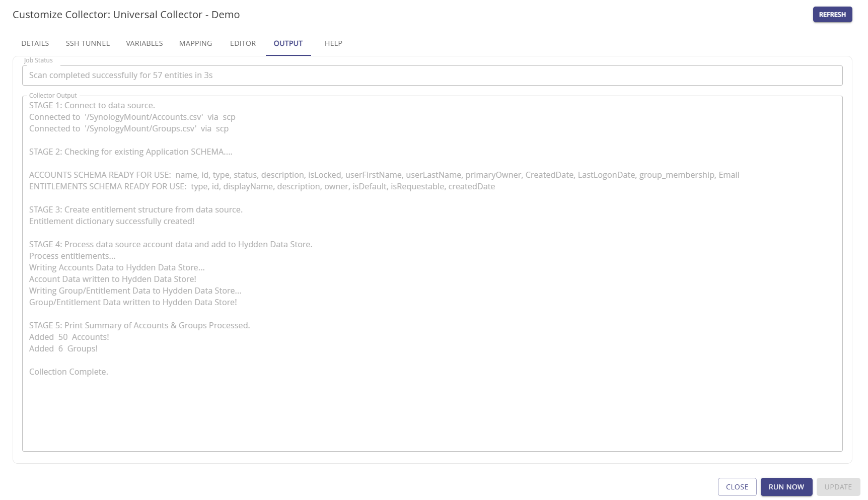The width and height of the screenshot is (868, 500).
Task: Select the Output tab
Action: [288, 43]
